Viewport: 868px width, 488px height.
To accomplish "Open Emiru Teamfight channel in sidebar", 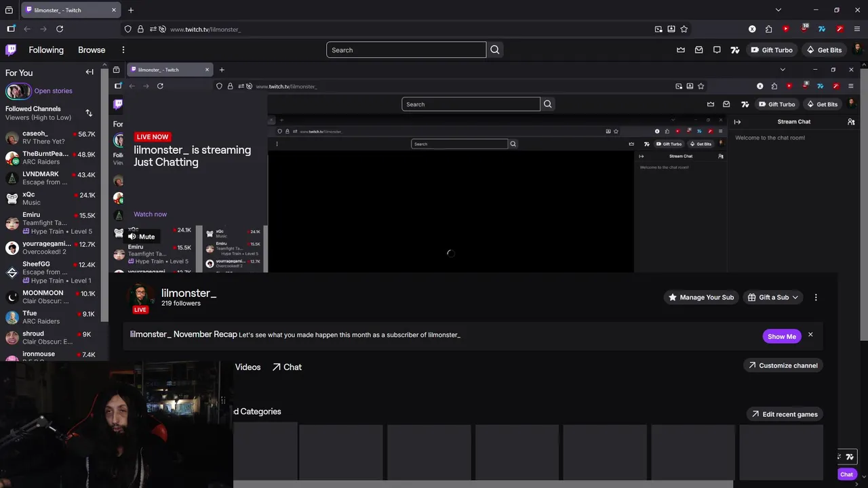I will [x=51, y=223].
